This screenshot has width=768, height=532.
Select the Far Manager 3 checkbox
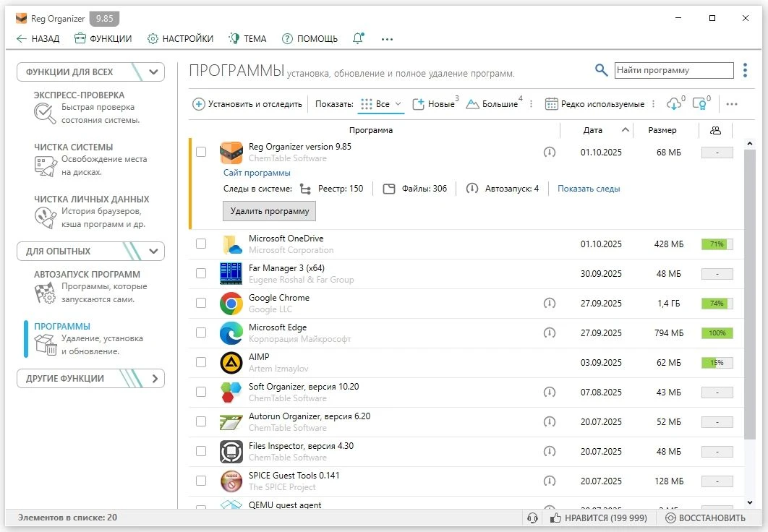point(201,274)
